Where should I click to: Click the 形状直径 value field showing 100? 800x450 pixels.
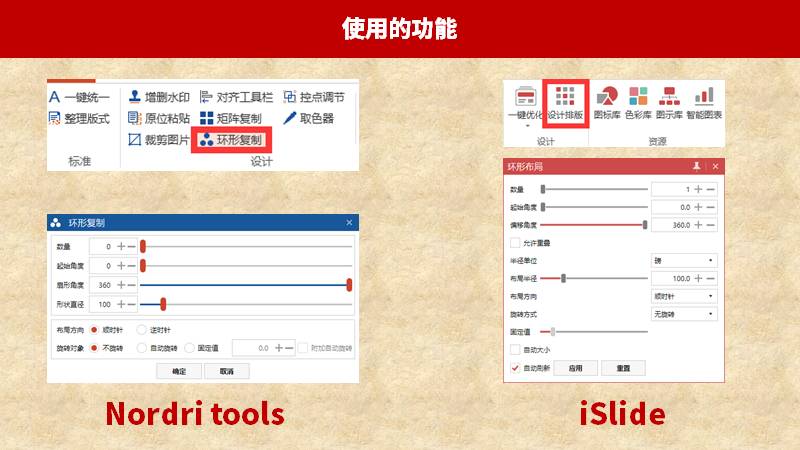click(x=102, y=304)
